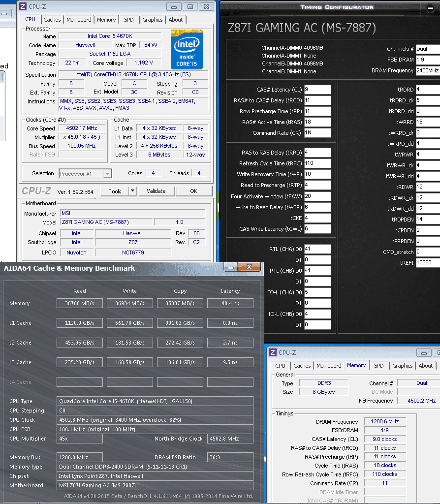Click the Multiplier value x 45.0
This screenshot has height=504, width=440.
[82, 137]
